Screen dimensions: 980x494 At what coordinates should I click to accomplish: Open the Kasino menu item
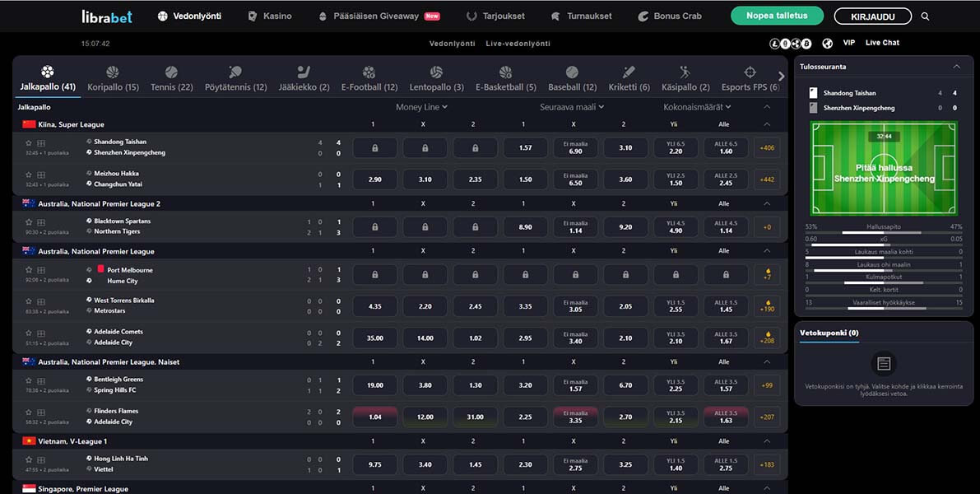coord(270,16)
